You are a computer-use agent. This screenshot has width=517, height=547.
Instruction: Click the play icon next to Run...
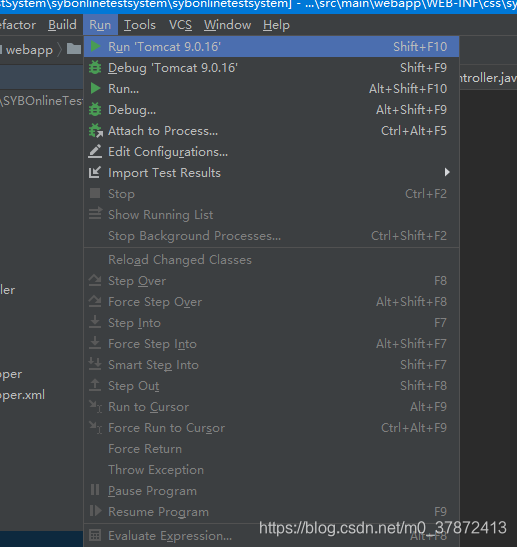coord(95,88)
